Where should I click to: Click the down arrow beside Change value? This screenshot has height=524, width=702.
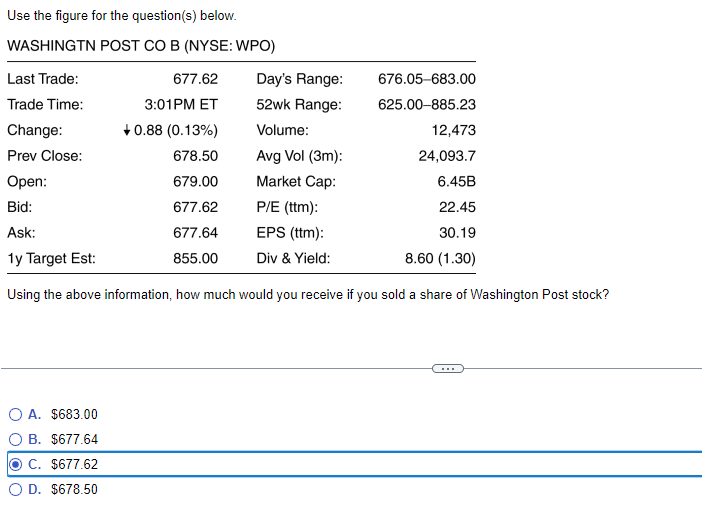pyautogui.click(x=127, y=130)
